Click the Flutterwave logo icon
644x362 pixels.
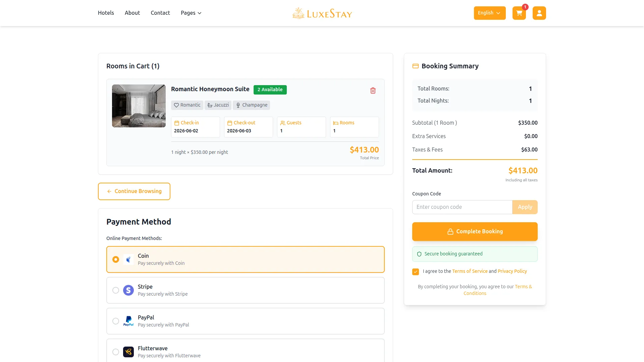128,352
